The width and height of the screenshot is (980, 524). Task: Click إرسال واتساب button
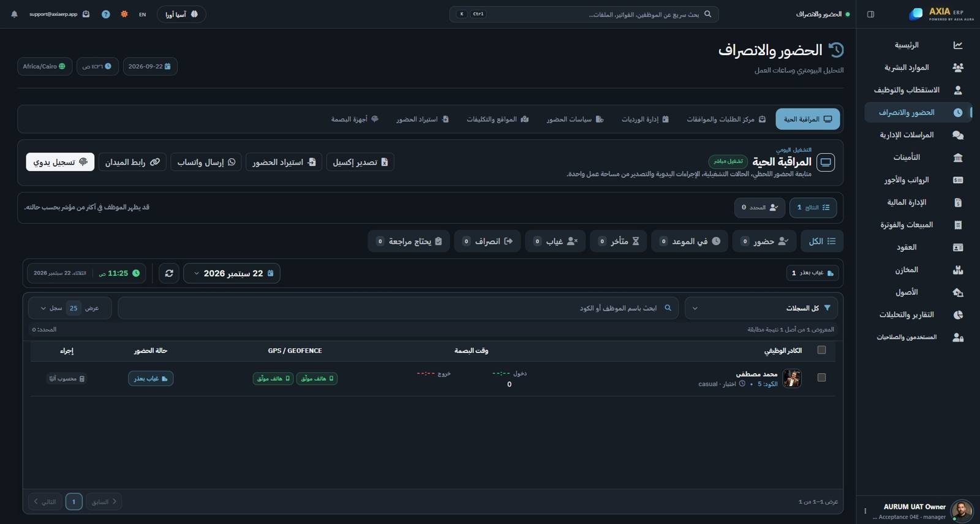(x=206, y=162)
